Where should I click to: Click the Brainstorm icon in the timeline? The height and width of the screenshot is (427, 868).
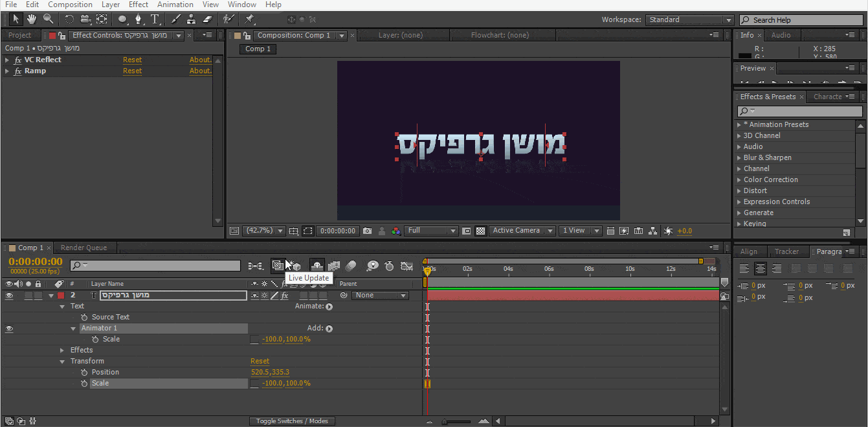(373, 266)
